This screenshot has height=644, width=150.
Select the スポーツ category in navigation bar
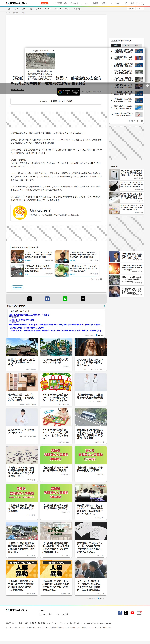58,9
